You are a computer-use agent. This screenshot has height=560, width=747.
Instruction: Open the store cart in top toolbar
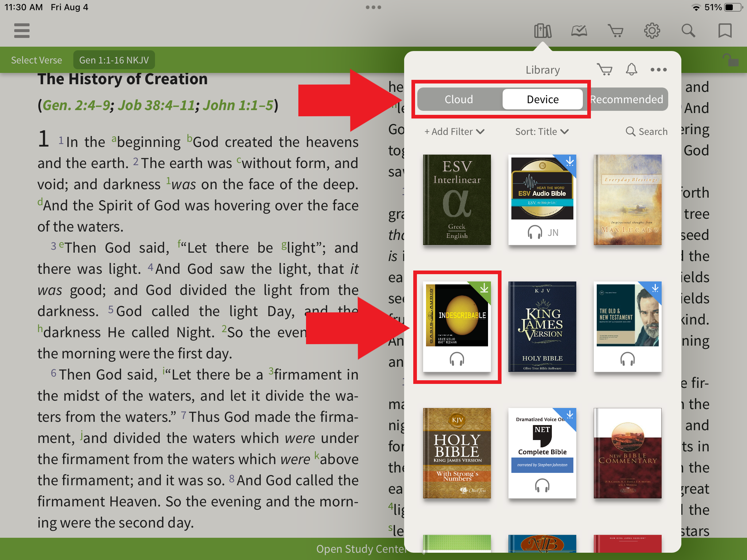pyautogui.click(x=616, y=31)
